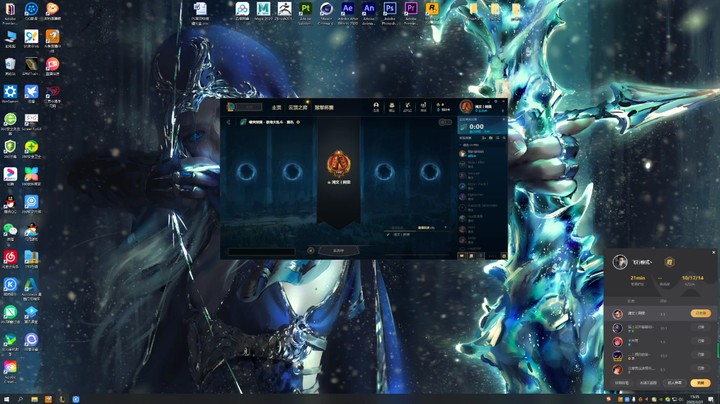Open Maya 2020 desktop shortcut

tap(263, 12)
